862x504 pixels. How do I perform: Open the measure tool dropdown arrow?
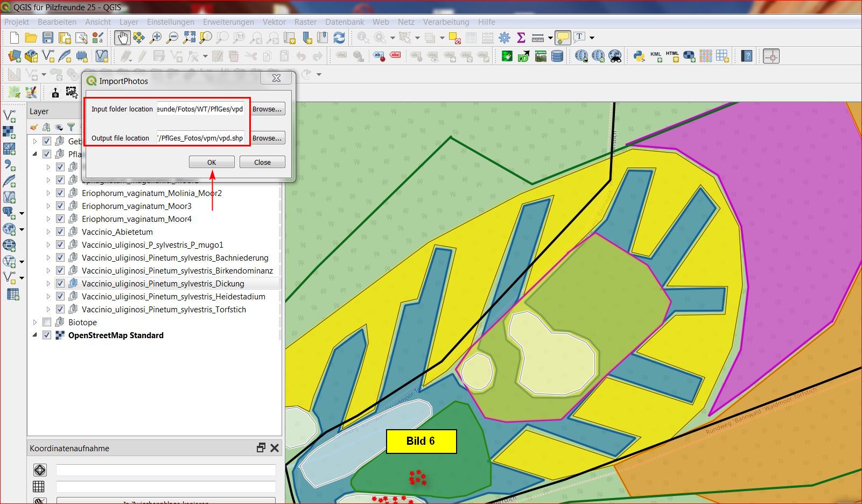(x=550, y=38)
